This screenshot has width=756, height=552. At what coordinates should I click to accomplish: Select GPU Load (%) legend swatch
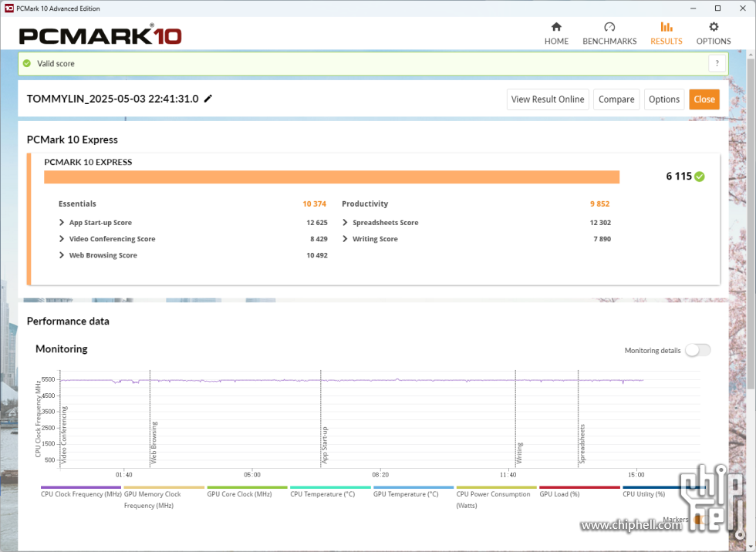pos(579,487)
